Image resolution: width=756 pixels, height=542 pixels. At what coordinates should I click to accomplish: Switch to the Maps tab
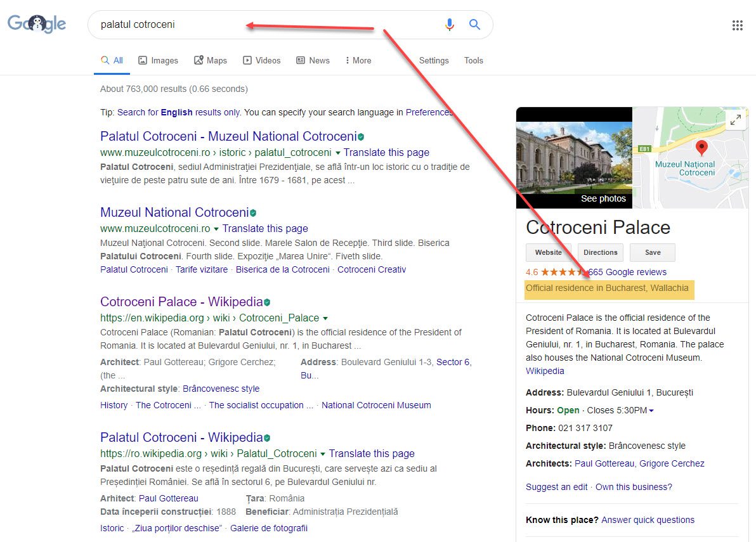coord(210,61)
